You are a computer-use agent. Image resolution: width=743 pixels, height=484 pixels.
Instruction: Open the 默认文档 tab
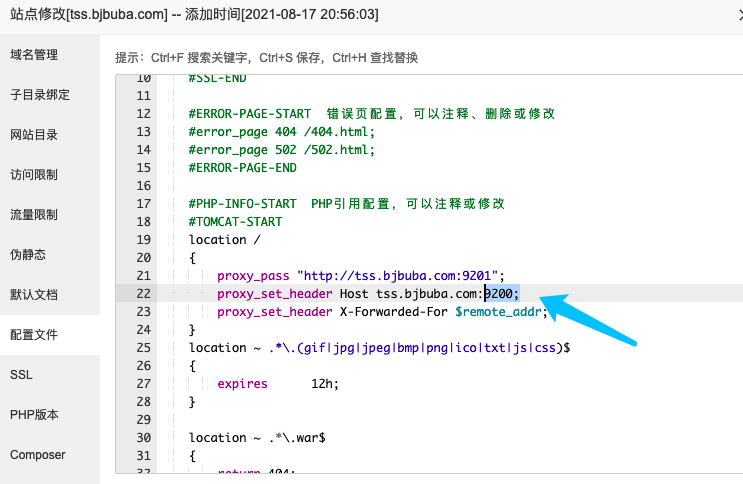34,294
